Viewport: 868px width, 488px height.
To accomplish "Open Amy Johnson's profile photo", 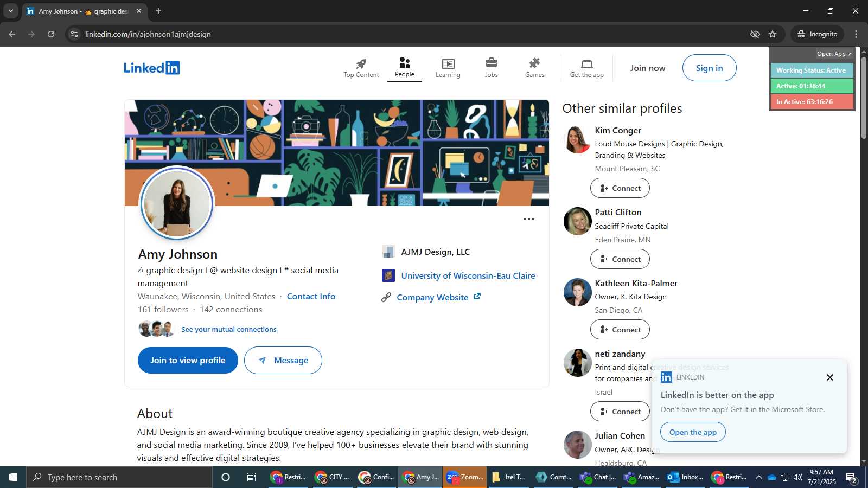I will click(x=177, y=203).
